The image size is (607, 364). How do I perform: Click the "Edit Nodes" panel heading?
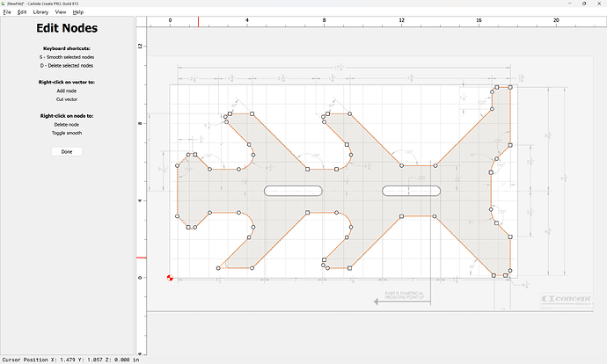tap(67, 28)
